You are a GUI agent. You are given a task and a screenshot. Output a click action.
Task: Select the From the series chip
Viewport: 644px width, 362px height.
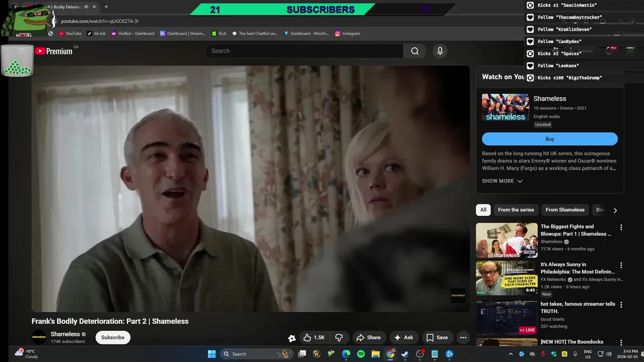click(x=516, y=210)
